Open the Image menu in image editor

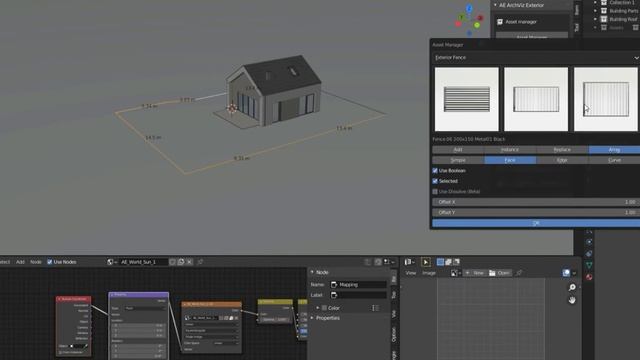[429, 273]
